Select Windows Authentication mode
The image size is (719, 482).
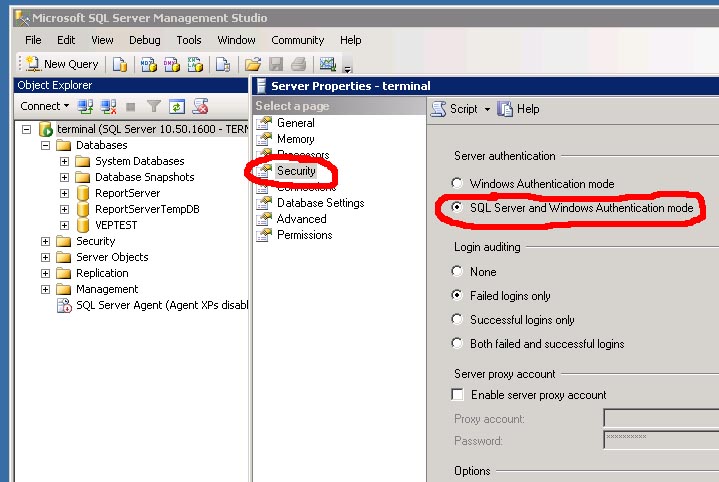point(457,183)
